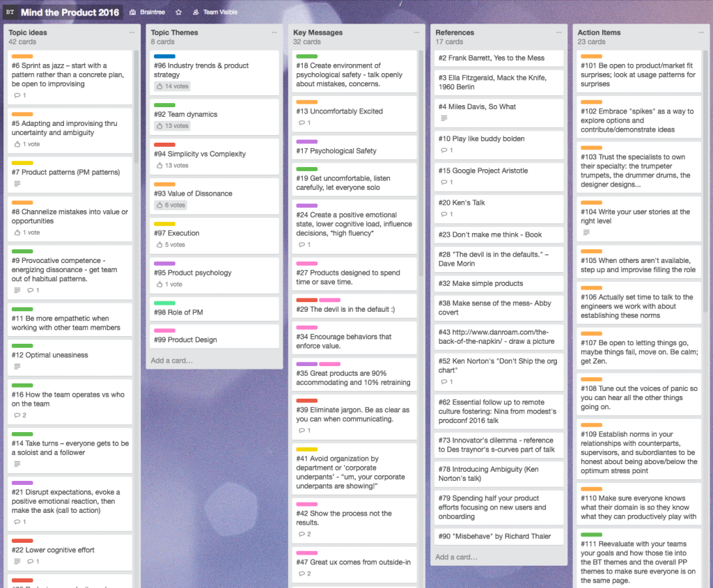The height and width of the screenshot is (588, 713).
Task: Click Add a card in References list
Action: click(x=456, y=557)
